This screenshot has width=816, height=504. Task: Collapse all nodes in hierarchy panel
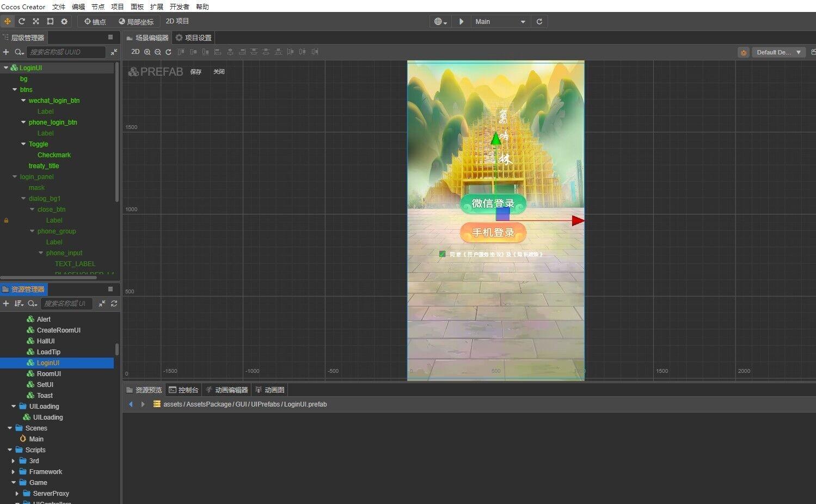click(114, 52)
